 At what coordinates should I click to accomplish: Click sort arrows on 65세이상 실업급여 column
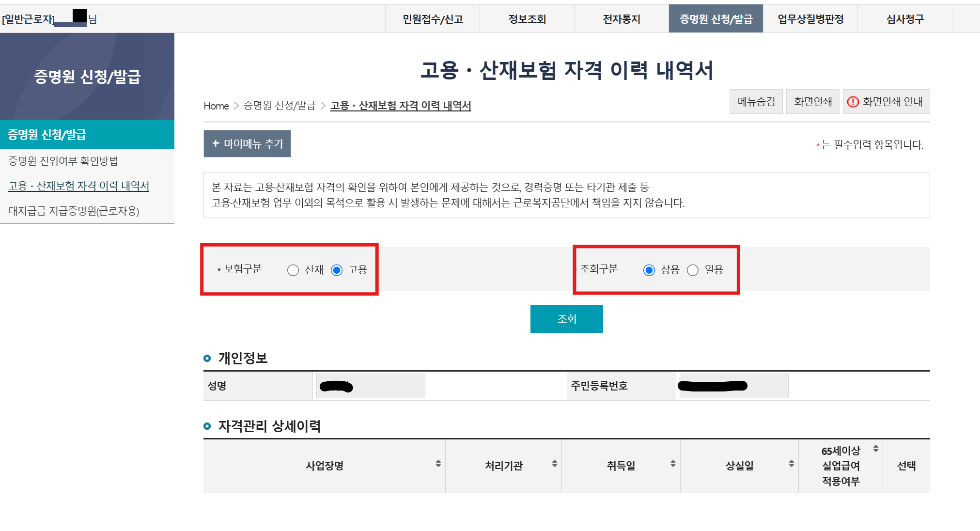click(875, 449)
